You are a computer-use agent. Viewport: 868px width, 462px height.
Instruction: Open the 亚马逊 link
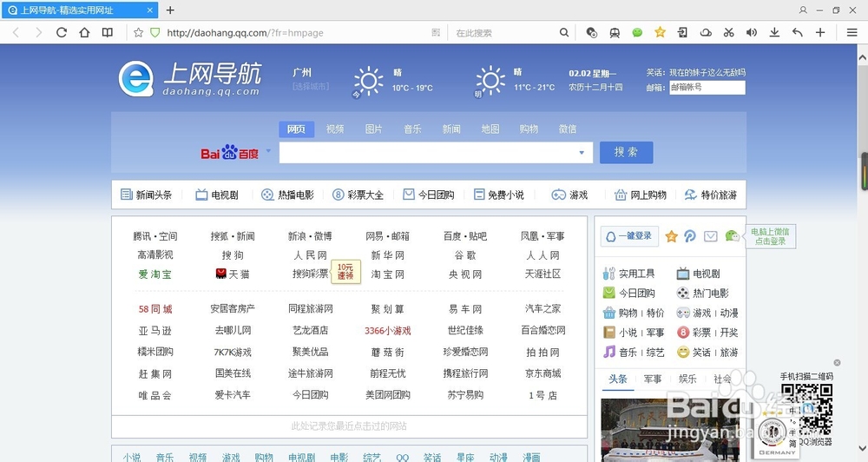point(155,331)
